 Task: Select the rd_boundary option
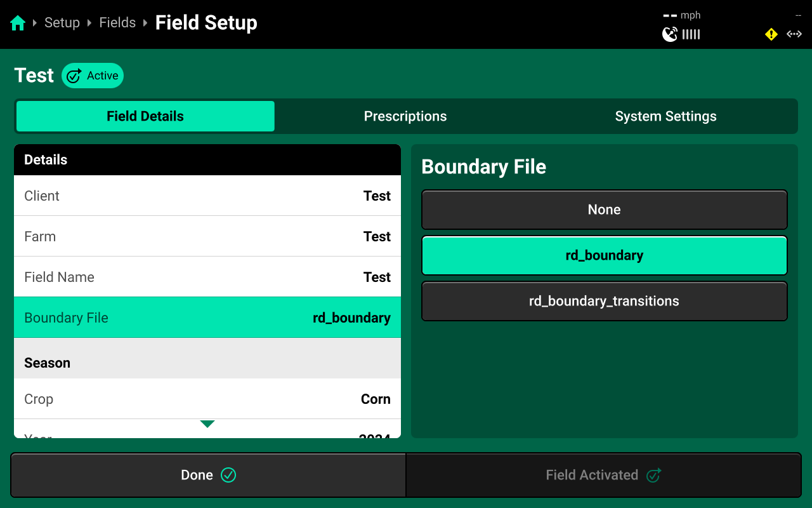point(605,255)
